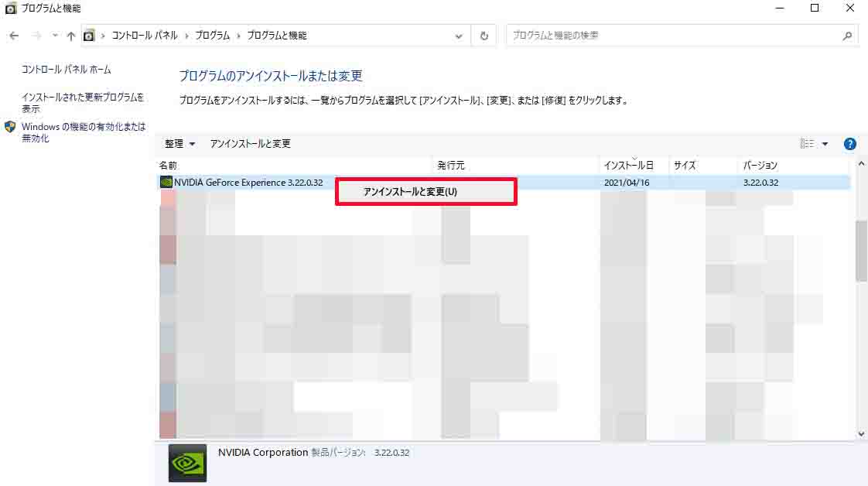The height and width of the screenshot is (486, 868).
Task: Open コントロール パネル ホーム link
Action: (x=66, y=69)
